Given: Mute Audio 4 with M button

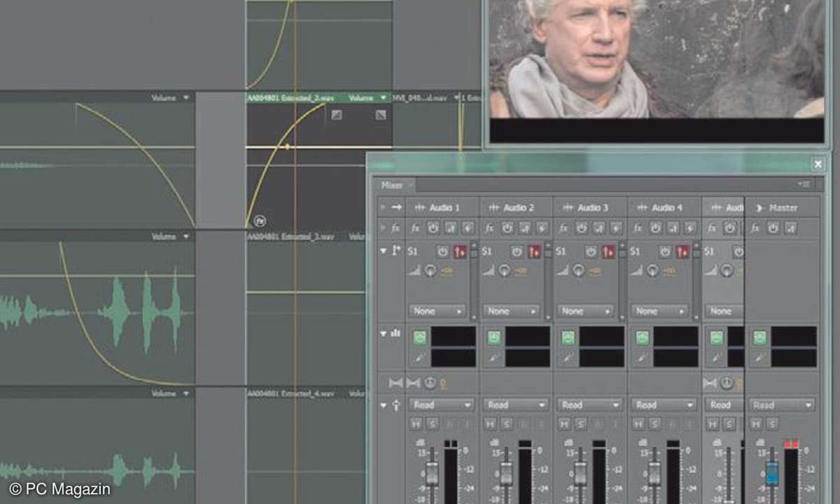Looking at the screenshot, I should click(x=638, y=424).
